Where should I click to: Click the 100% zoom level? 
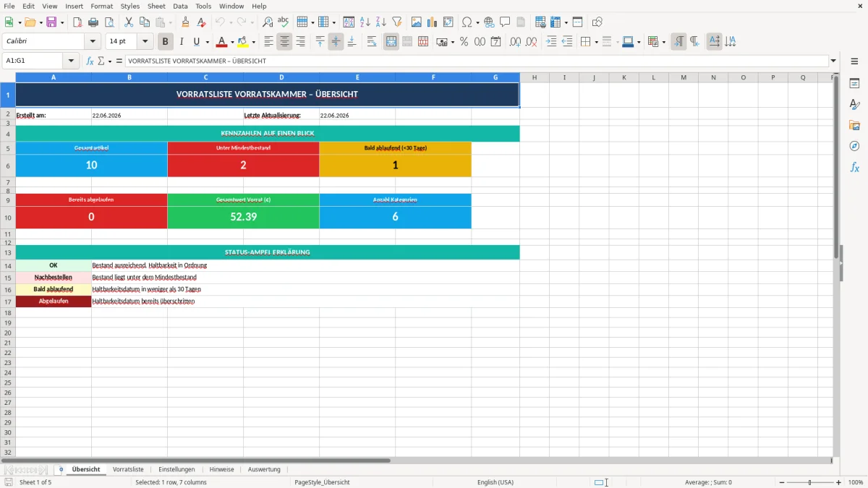(x=855, y=482)
